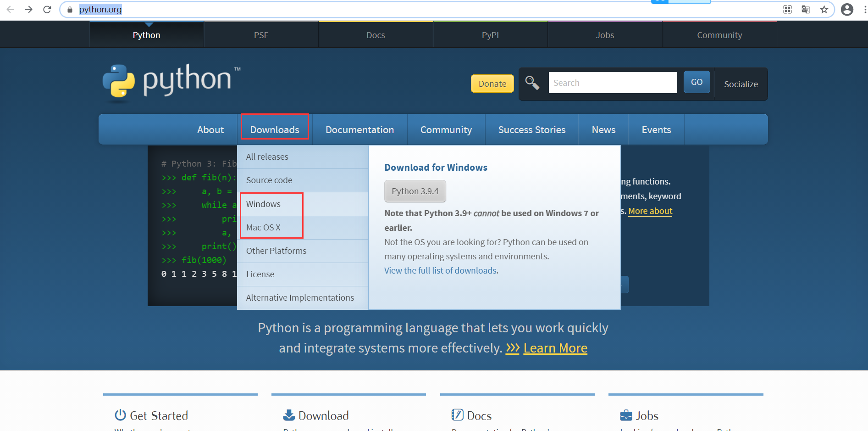
Task: Click the browser forward arrow
Action: coord(28,9)
